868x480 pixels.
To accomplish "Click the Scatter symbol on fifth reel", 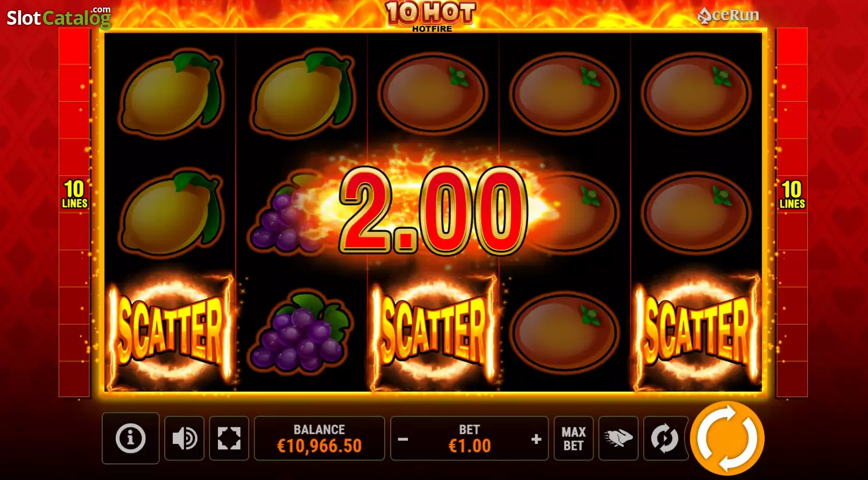I will coord(697,331).
